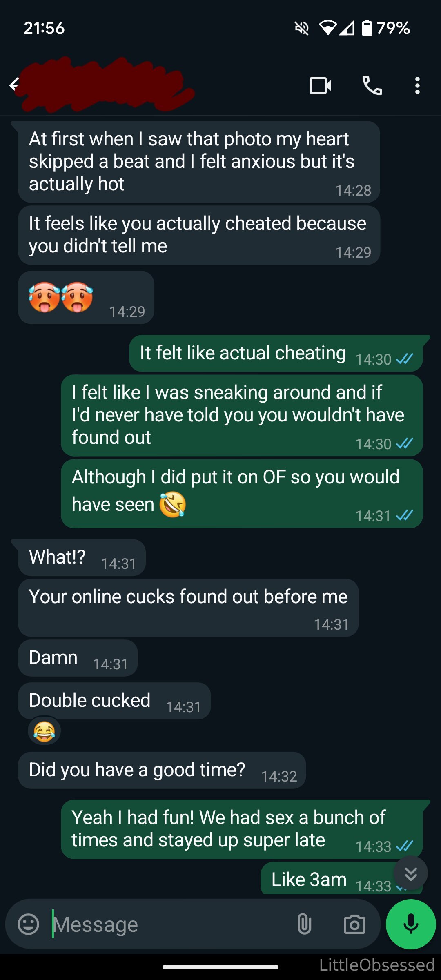The image size is (441, 980).
Task: Open the three-dot overflow menu
Action: click(x=417, y=86)
